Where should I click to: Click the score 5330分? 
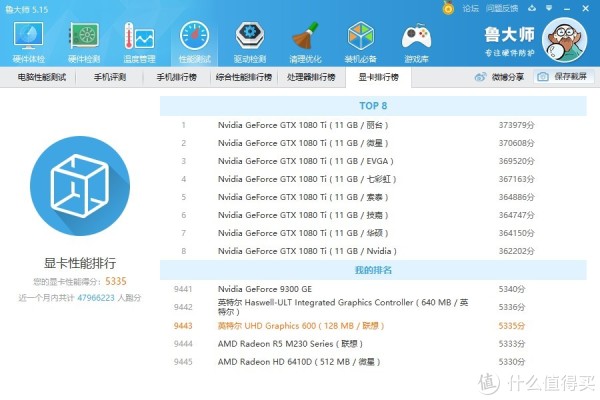tap(512, 362)
